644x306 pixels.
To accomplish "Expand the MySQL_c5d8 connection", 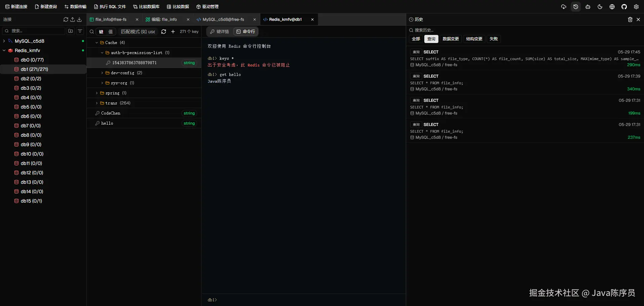I will (x=4, y=41).
